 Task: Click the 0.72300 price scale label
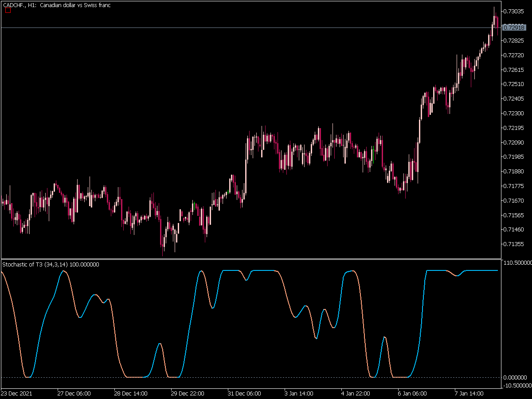click(x=514, y=113)
